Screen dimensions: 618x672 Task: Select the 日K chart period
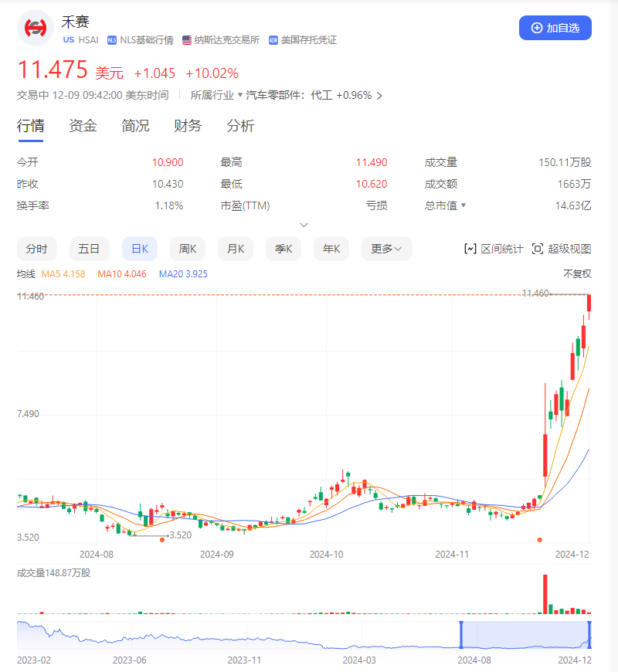[140, 249]
